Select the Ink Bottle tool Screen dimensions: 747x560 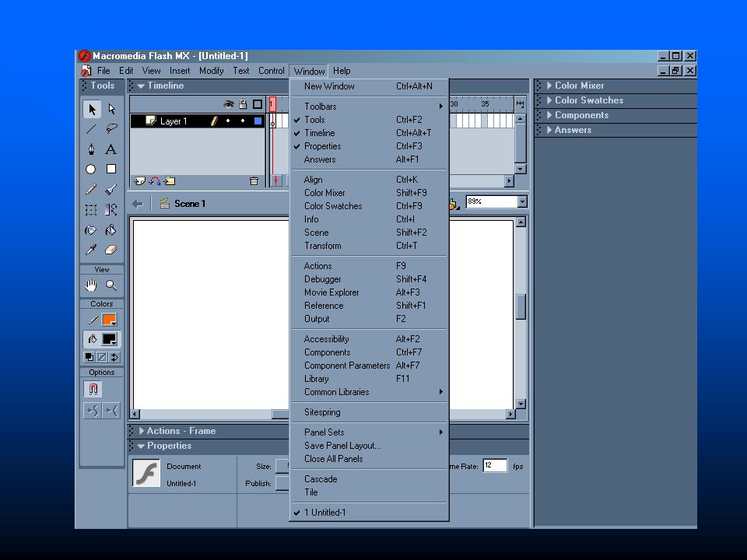(x=91, y=230)
